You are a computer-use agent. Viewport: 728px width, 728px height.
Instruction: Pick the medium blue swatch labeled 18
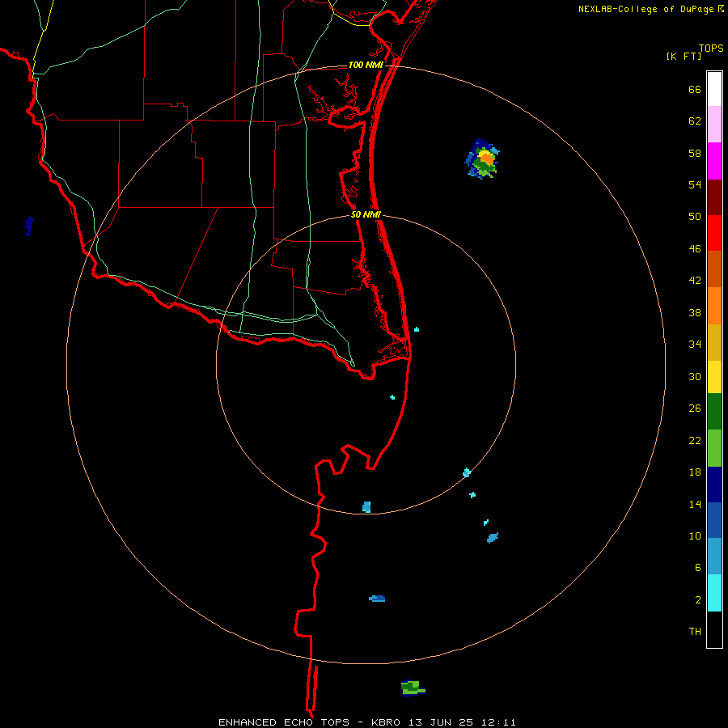714,520
